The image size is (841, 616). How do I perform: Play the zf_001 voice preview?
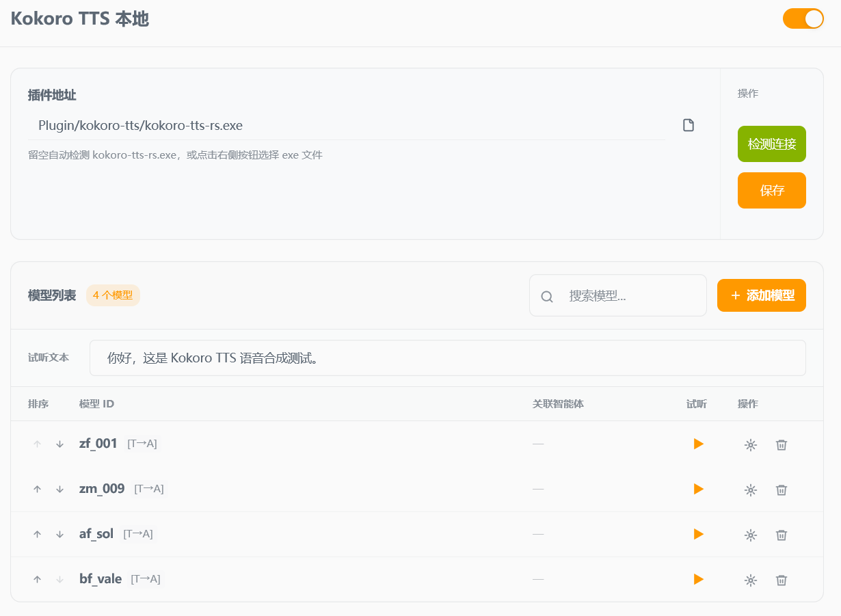coord(698,444)
